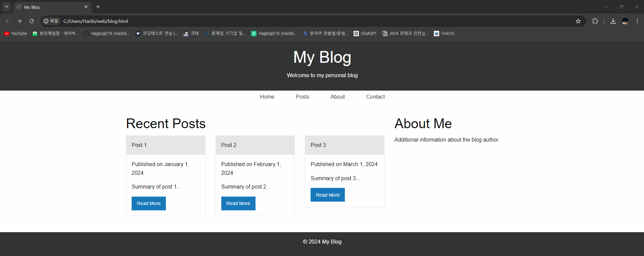Go to Home in blog navigation
Viewport: 644px width, 256px height.
pyautogui.click(x=267, y=97)
